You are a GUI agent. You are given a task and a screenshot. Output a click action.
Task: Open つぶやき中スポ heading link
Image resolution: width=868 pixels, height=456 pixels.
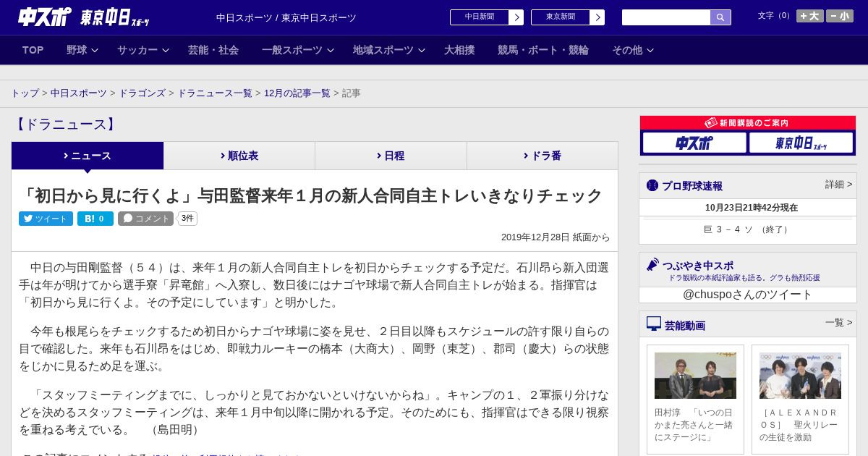click(x=698, y=266)
